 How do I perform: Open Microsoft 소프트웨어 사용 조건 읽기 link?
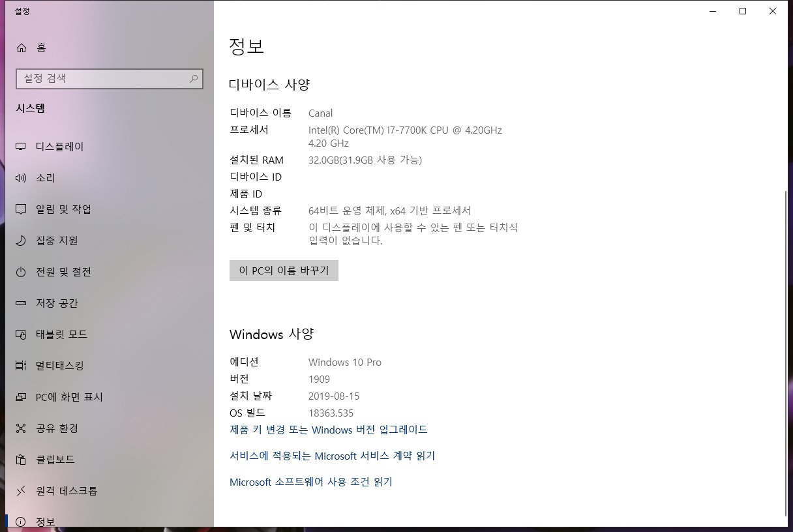tap(311, 482)
